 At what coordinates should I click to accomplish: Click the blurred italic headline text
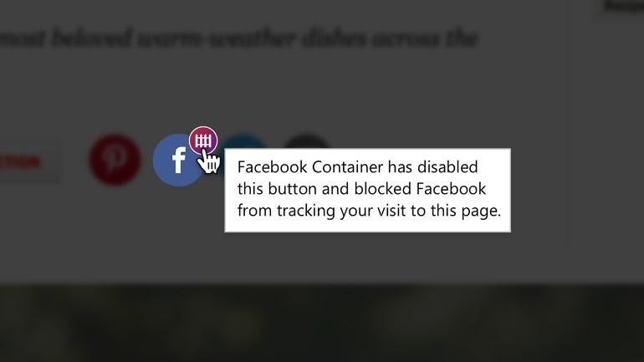239,38
